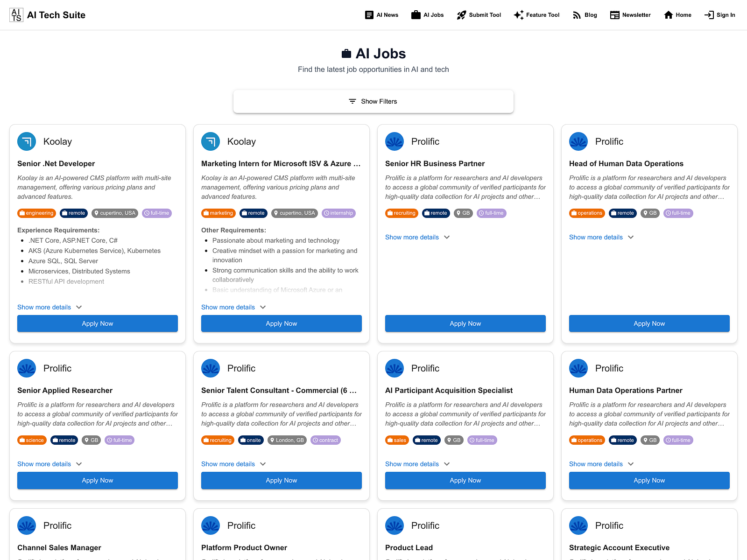Click the Prolific logo on Strategic Account Executive card

pos(578,525)
